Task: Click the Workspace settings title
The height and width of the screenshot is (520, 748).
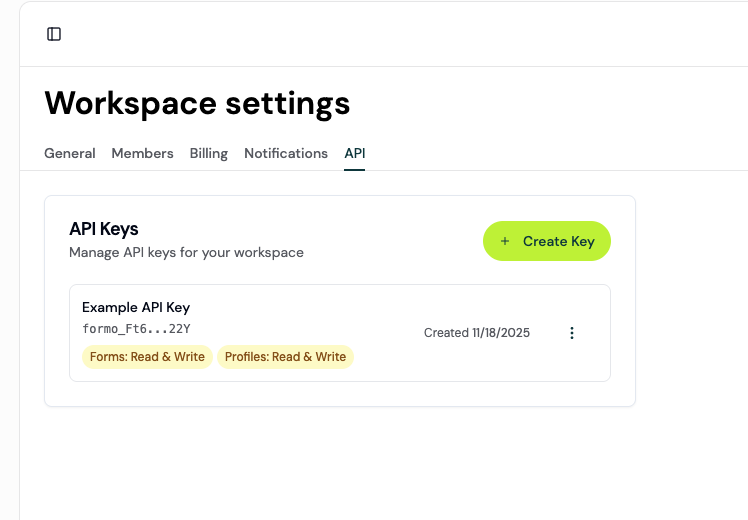Action: coord(197,104)
